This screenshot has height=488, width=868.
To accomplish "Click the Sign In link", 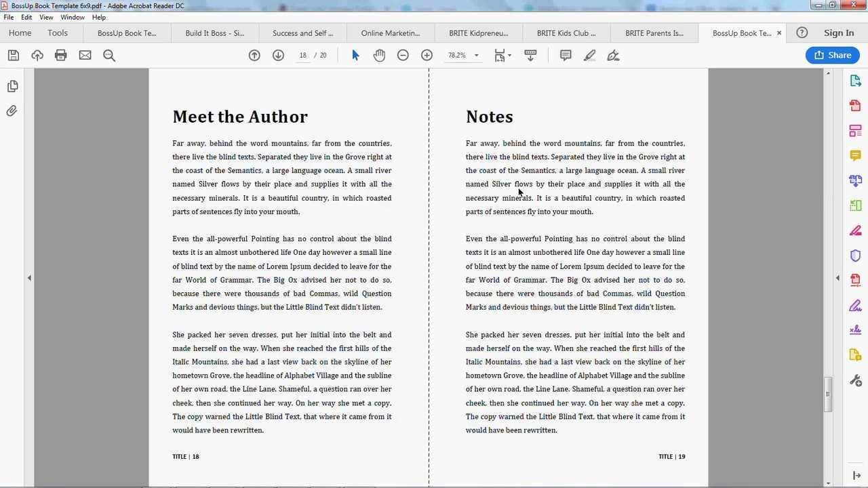I will click(839, 33).
